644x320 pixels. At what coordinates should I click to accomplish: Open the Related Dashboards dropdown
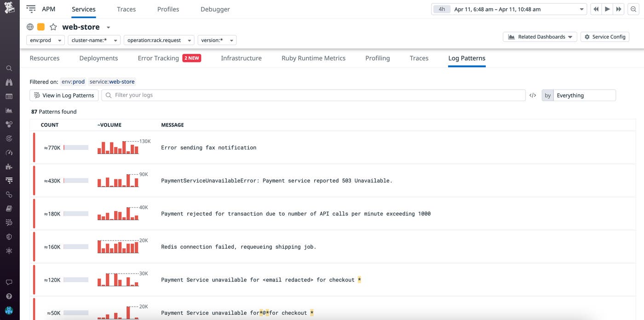(x=540, y=37)
